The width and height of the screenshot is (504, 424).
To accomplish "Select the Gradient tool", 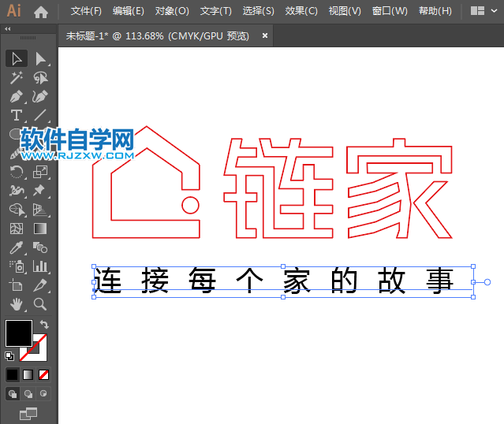I will [x=40, y=229].
